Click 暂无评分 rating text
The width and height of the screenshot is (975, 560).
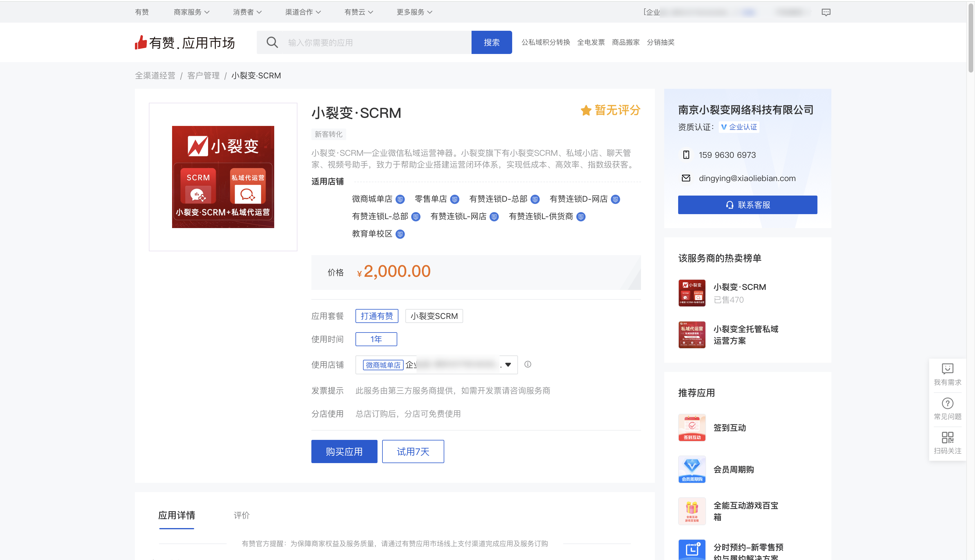(x=617, y=110)
